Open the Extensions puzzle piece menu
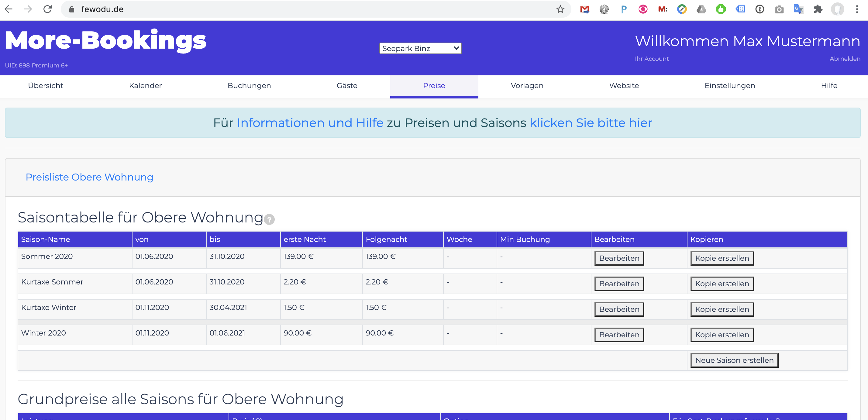The height and width of the screenshot is (420, 868). pyautogui.click(x=818, y=9)
